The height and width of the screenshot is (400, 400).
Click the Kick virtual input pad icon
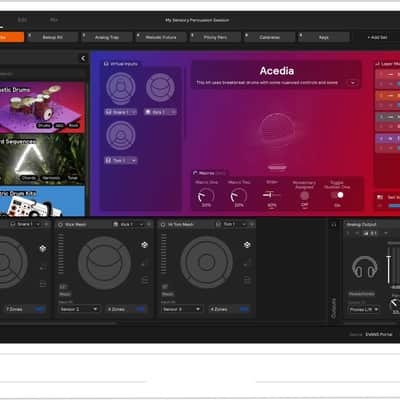[x=160, y=88]
